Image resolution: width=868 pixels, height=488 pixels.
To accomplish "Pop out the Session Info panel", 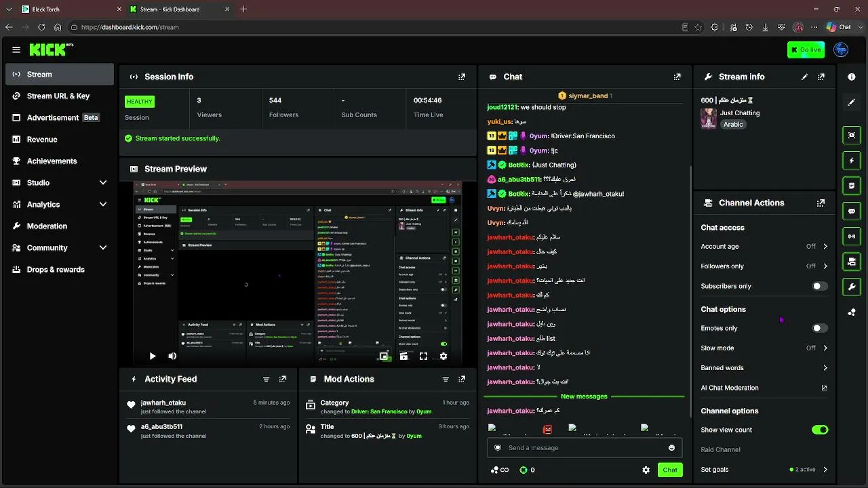I will [x=462, y=77].
